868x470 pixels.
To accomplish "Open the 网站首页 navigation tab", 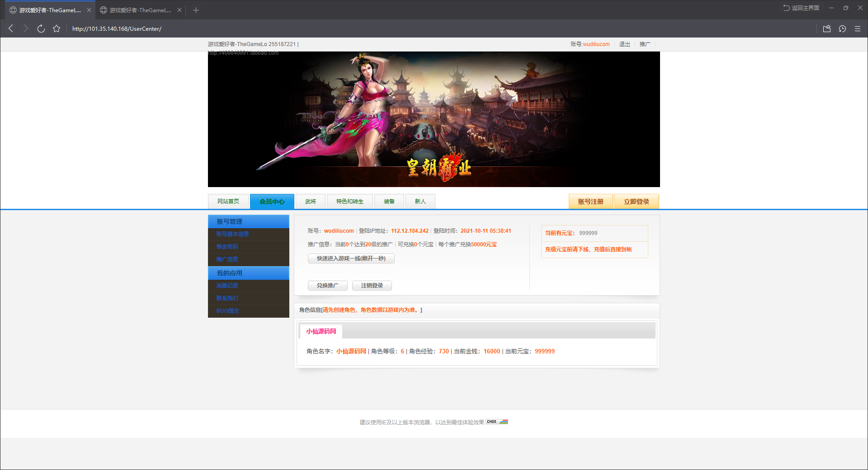I will [x=228, y=202].
